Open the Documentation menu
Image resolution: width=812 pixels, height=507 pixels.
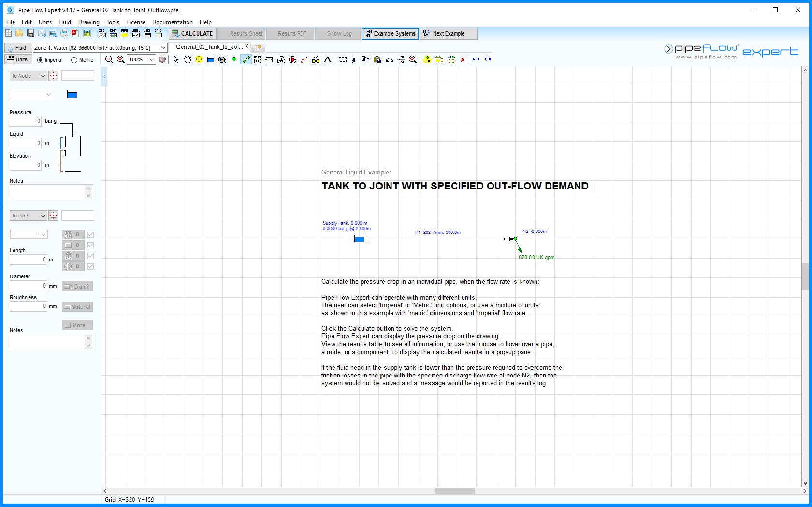point(173,22)
